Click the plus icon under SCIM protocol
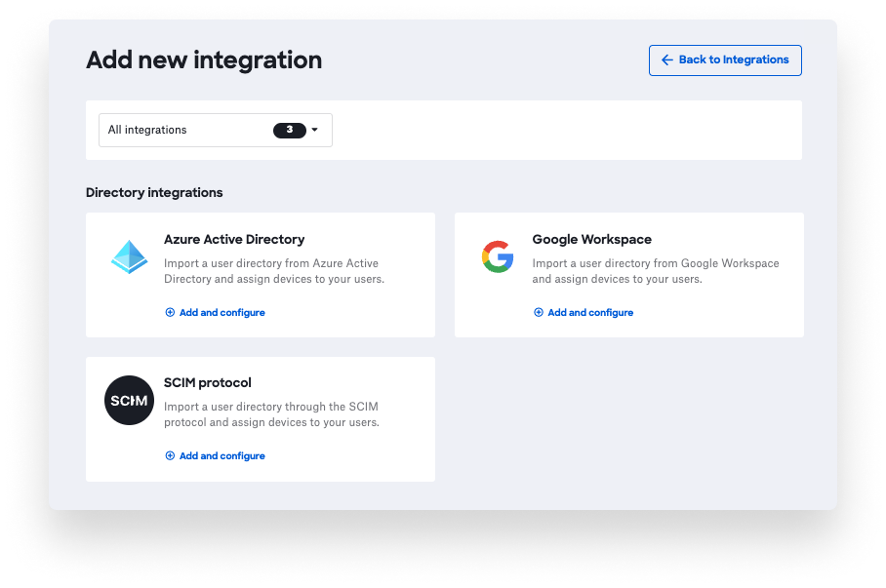This screenshot has width=886, height=588. (x=170, y=456)
